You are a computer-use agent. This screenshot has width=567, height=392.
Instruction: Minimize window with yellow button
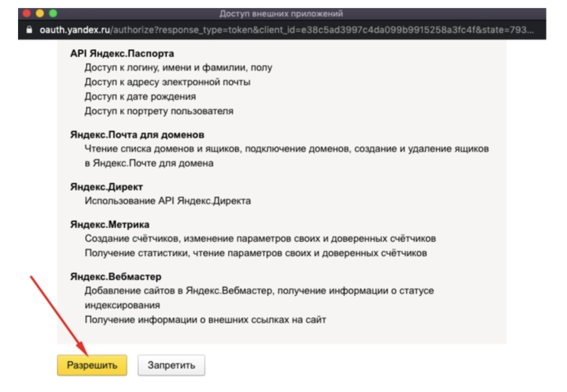pyautogui.click(x=40, y=13)
